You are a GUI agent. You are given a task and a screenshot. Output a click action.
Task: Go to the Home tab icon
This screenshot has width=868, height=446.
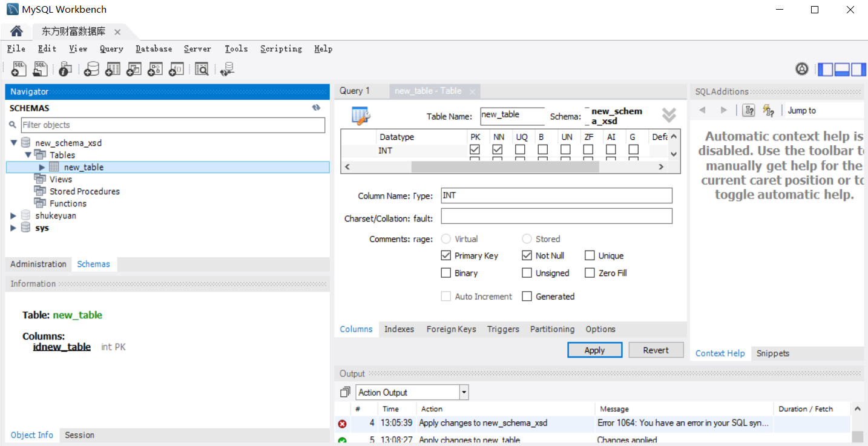click(16, 31)
